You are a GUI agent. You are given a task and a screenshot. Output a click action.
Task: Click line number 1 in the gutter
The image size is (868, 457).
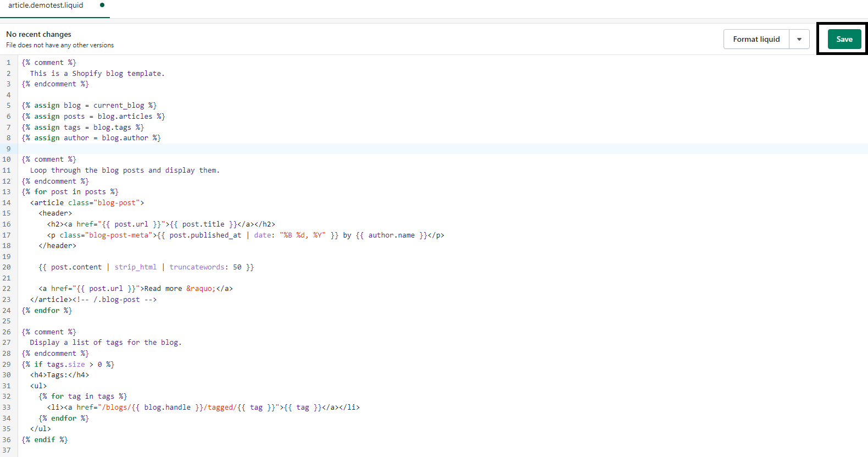point(8,63)
